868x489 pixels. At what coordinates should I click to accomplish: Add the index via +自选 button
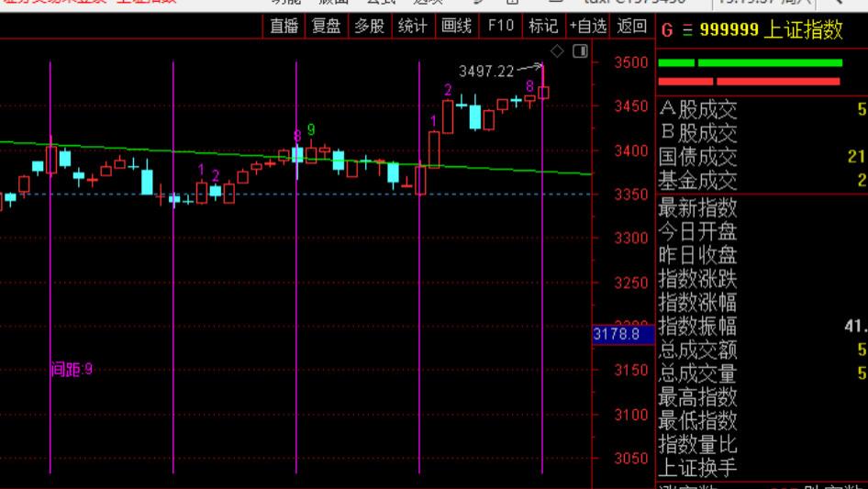pyautogui.click(x=588, y=26)
